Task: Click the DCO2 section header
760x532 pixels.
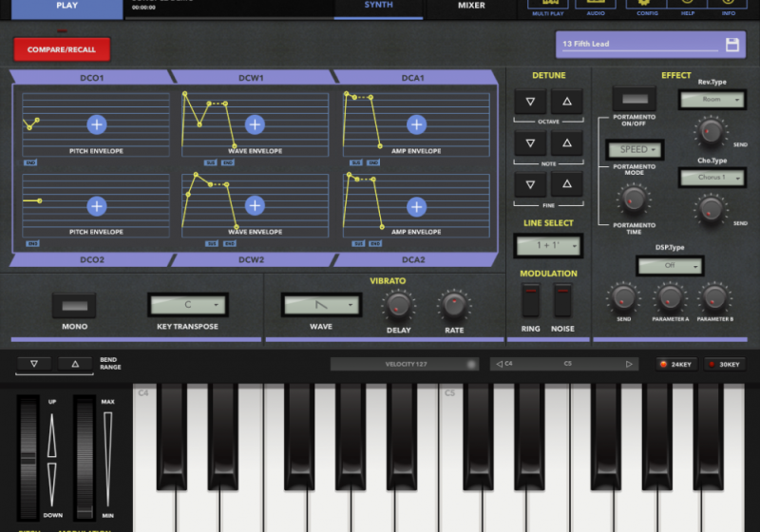Action: (91, 259)
